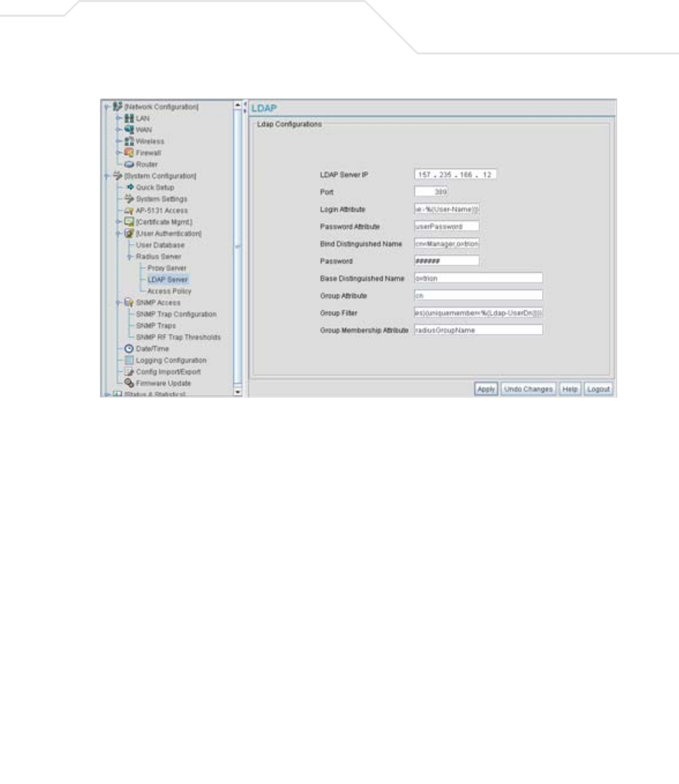Open the Proxy Server page
This screenshot has height=784, width=679.
point(166,268)
